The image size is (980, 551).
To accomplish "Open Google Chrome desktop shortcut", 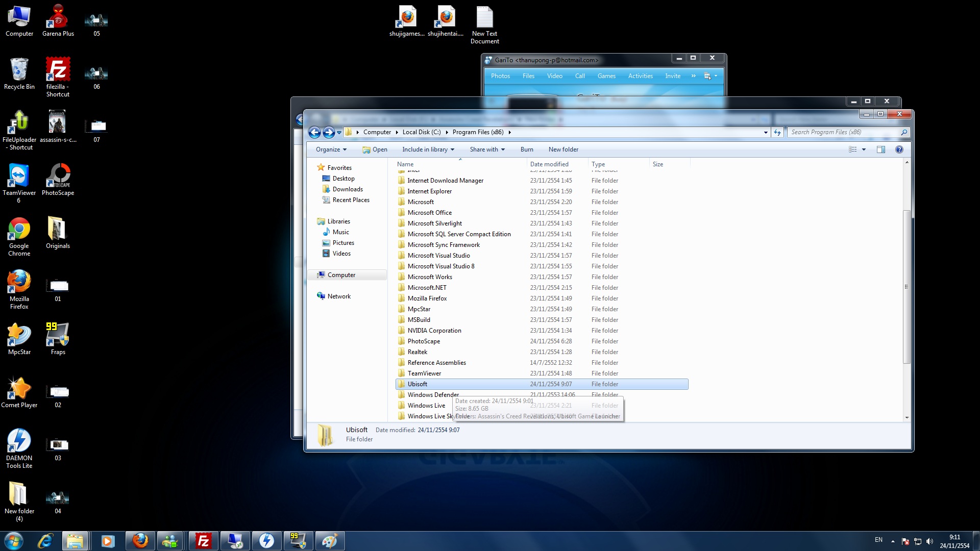I will click(19, 230).
